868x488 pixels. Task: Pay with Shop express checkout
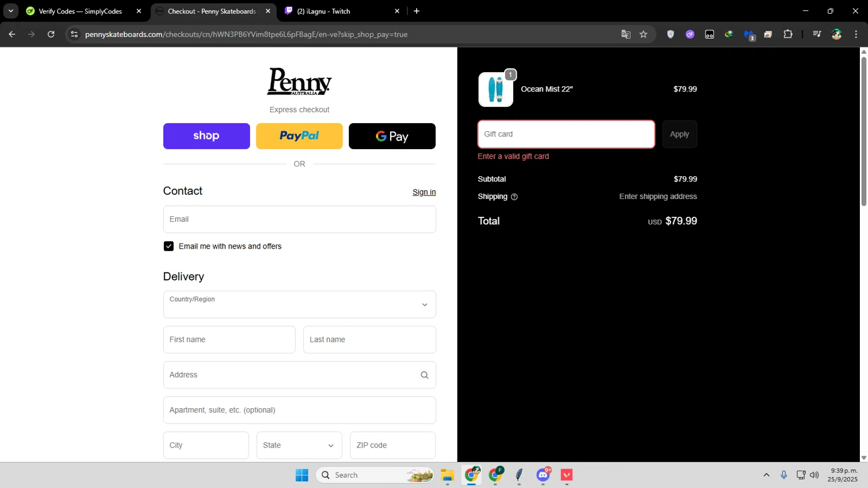[x=207, y=136]
